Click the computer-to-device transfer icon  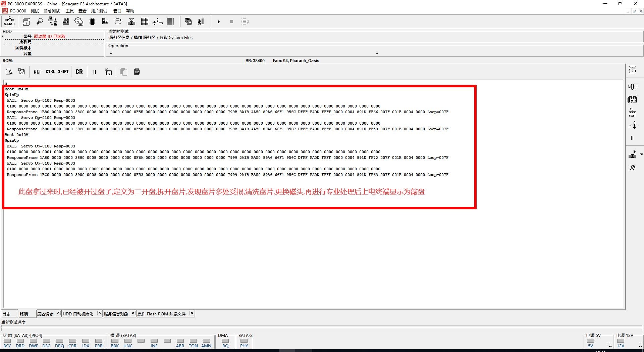pyautogui.click(x=53, y=21)
